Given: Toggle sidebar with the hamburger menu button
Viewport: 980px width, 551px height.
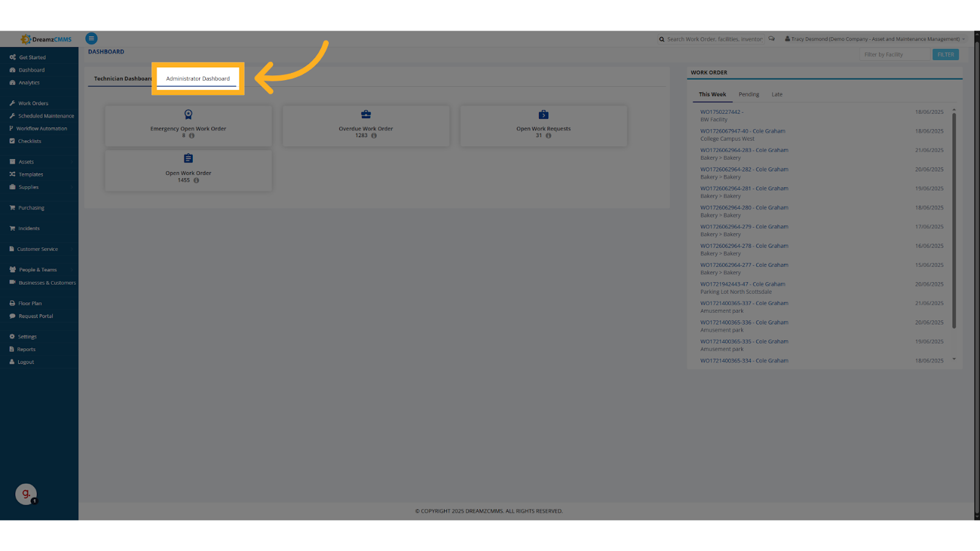Looking at the screenshot, I should [x=91, y=39].
